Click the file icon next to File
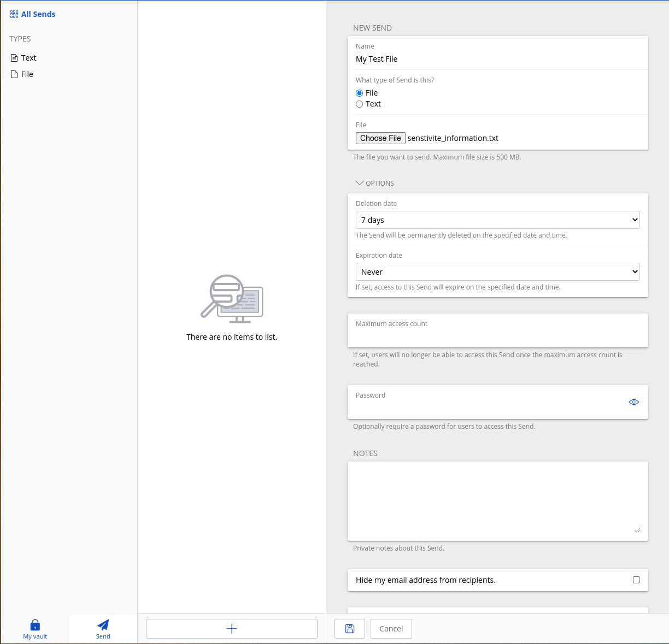Image resolution: width=669 pixels, height=644 pixels. (x=13, y=74)
